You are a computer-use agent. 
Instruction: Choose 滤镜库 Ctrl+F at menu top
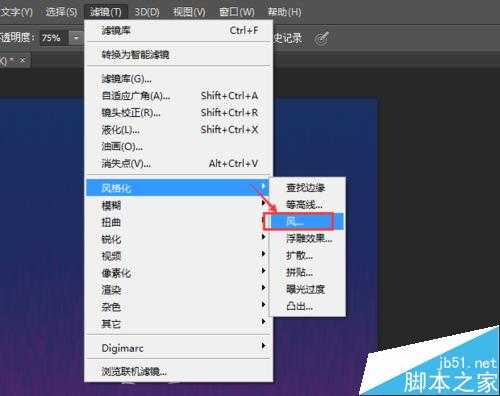click(x=179, y=31)
